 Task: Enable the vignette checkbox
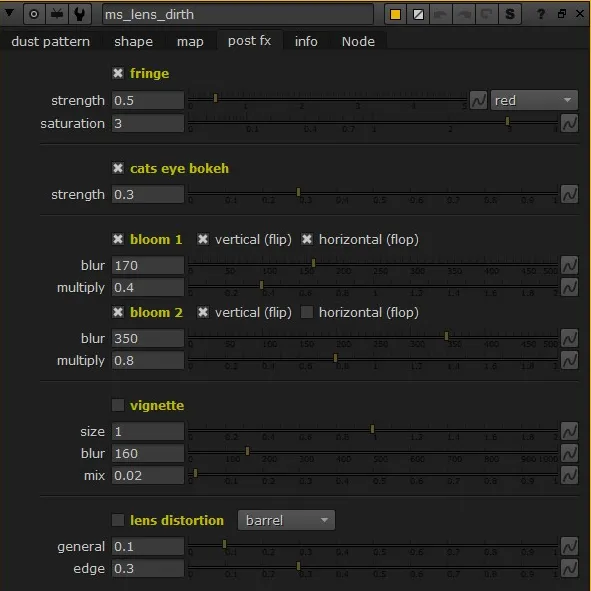pyautogui.click(x=118, y=405)
